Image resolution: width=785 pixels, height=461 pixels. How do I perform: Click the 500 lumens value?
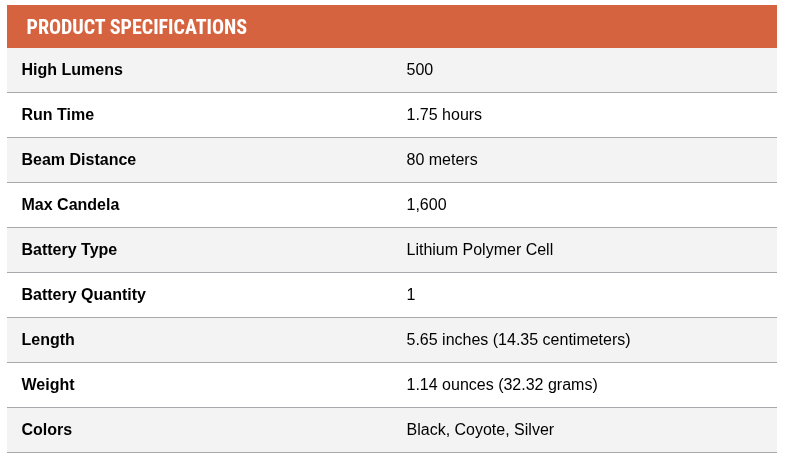[x=420, y=70]
